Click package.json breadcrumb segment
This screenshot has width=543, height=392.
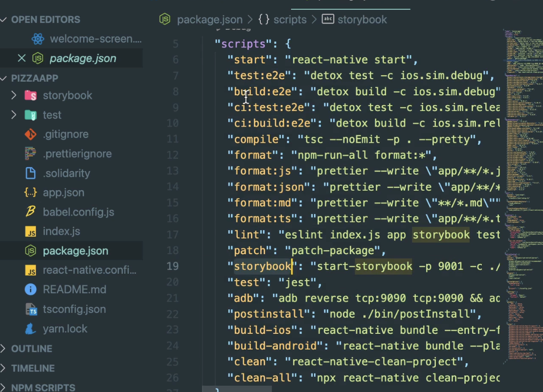(209, 20)
